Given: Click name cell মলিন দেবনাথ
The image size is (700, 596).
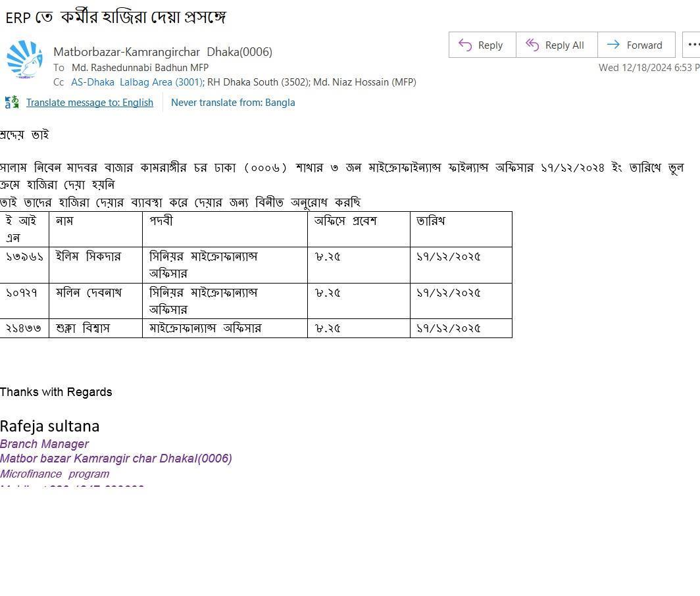Looking at the screenshot, I should (x=95, y=301).
